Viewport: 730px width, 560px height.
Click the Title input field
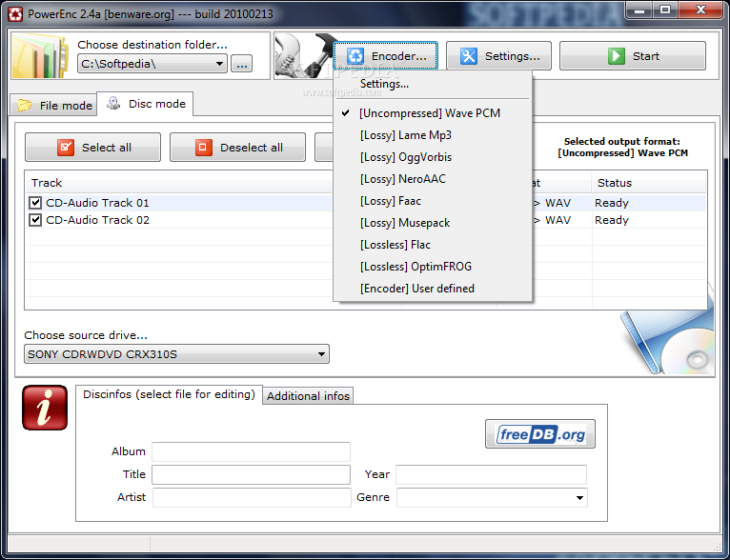[251, 474]
